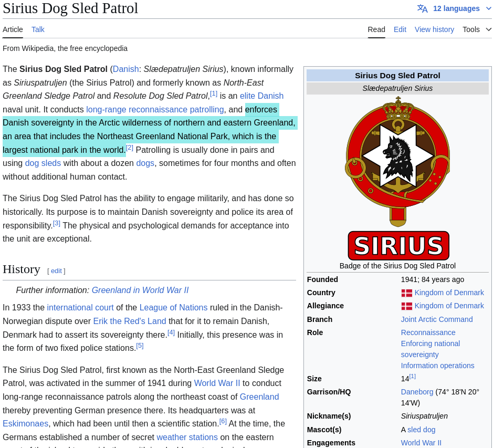Follow the dogs link
Image resolution: width=494 pixels, height=448 pixels.
[145, 163]
